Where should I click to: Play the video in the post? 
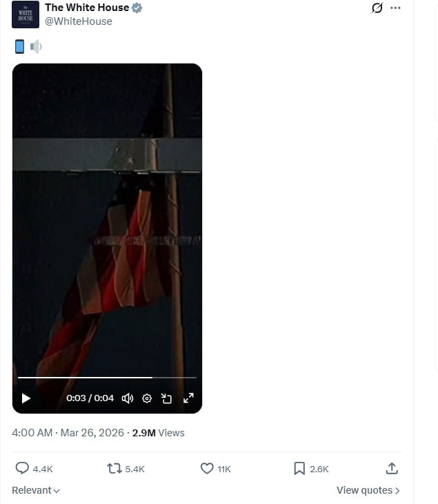[x=26, y=398]
